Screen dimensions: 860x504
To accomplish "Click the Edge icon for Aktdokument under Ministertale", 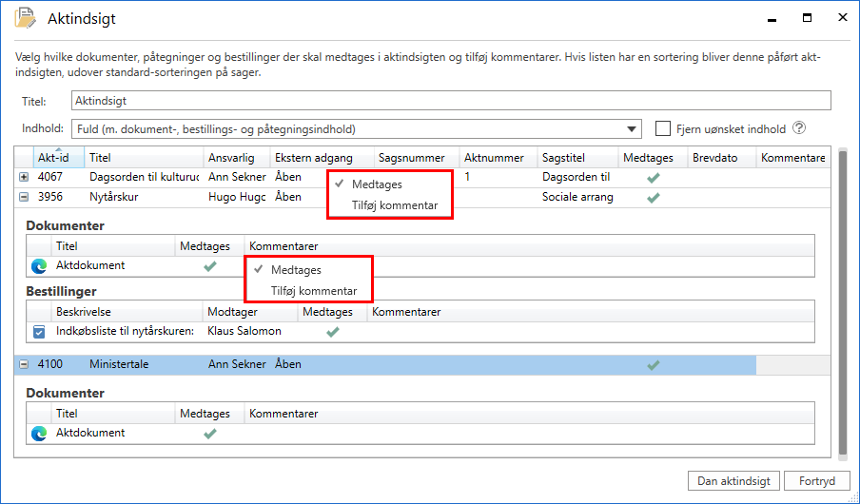I will click(39, 434).
